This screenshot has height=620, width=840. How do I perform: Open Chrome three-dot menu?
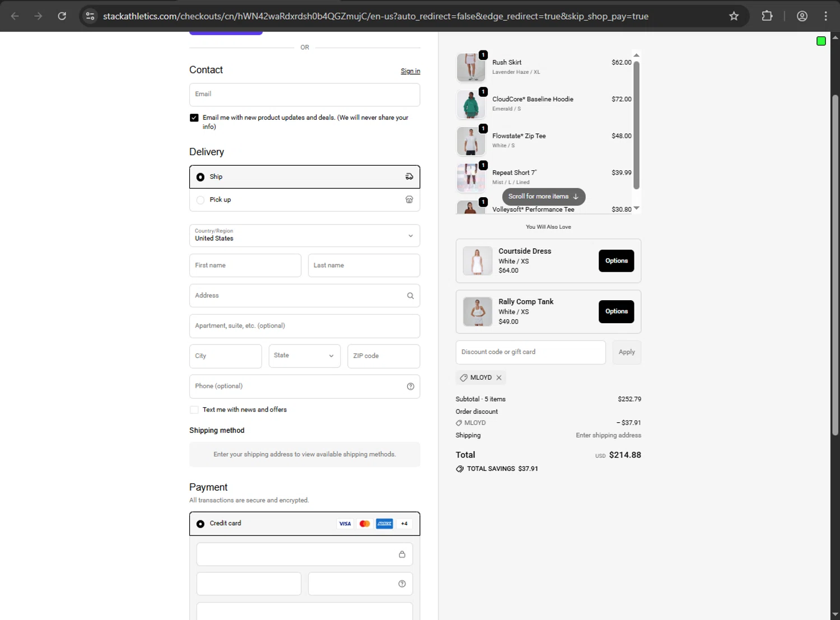pos(825,16)
